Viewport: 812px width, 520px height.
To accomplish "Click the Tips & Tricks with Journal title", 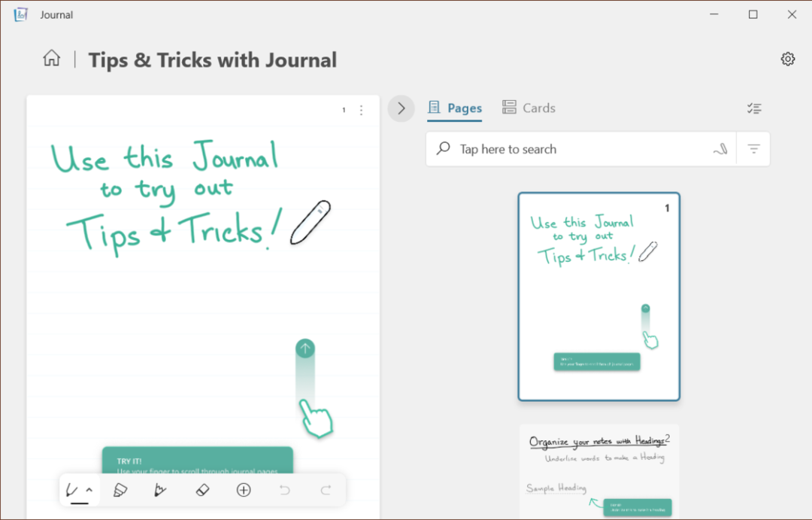I will [x=212, y=60].
